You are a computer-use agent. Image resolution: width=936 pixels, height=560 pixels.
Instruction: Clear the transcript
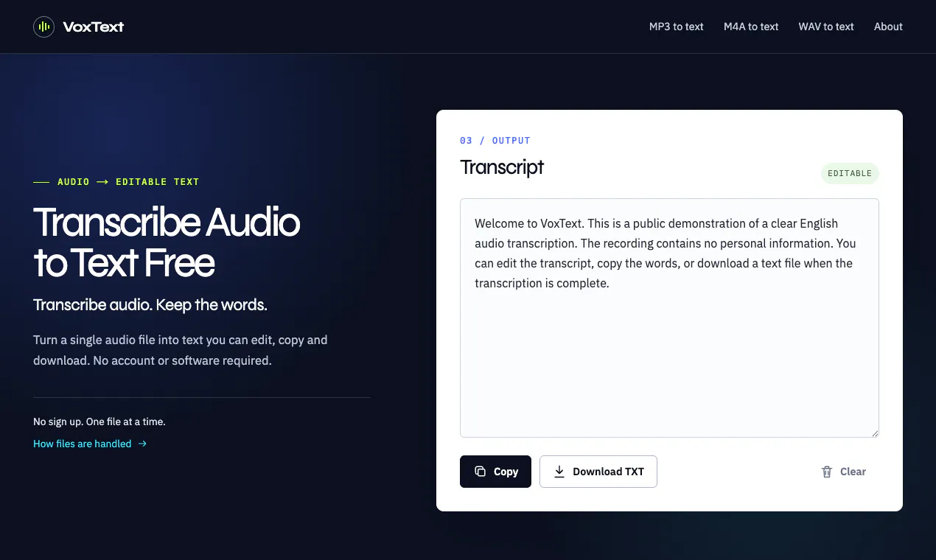[x=843, y=472]
